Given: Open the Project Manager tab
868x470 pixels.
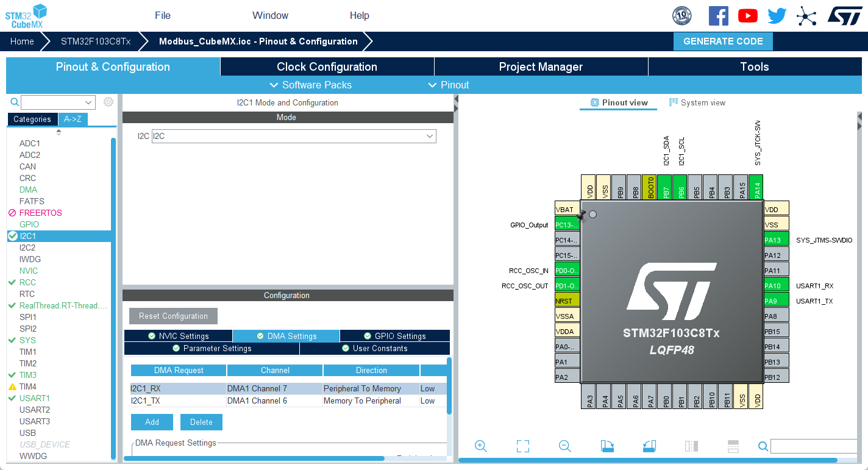Looking at the screenshot, I should [x=541, y=66].
